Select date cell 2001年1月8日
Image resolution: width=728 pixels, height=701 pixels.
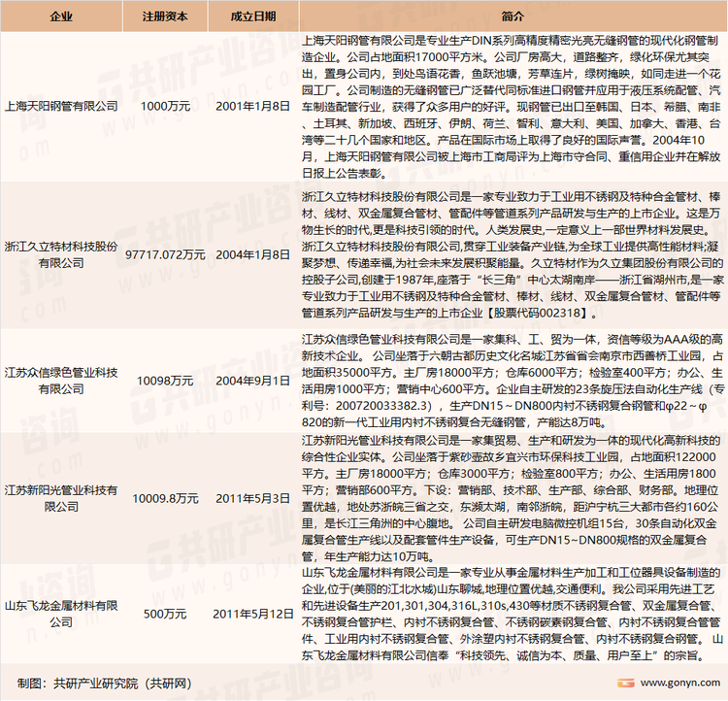[253, 107]
